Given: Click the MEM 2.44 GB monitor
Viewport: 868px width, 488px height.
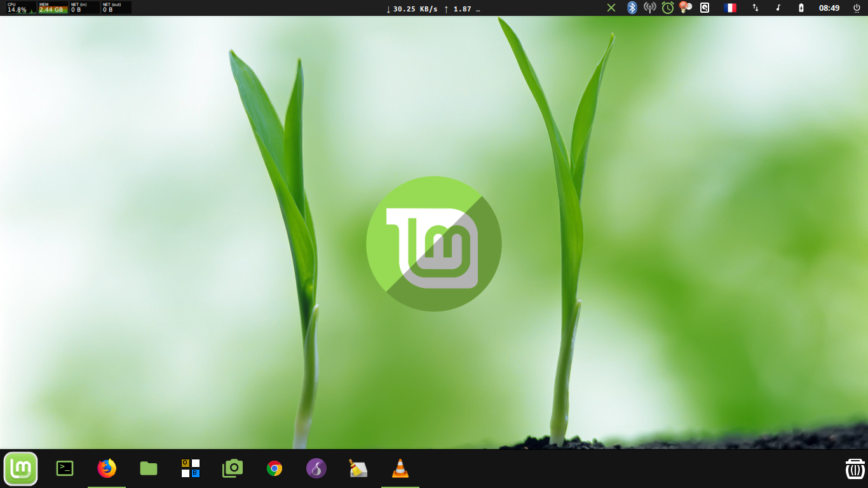Looking at the screenshot, I should 53,8.
